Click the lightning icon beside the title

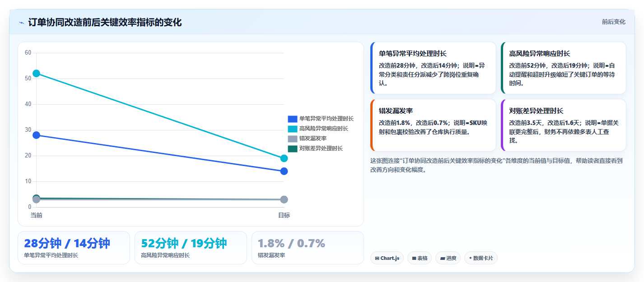pos(22,22)
